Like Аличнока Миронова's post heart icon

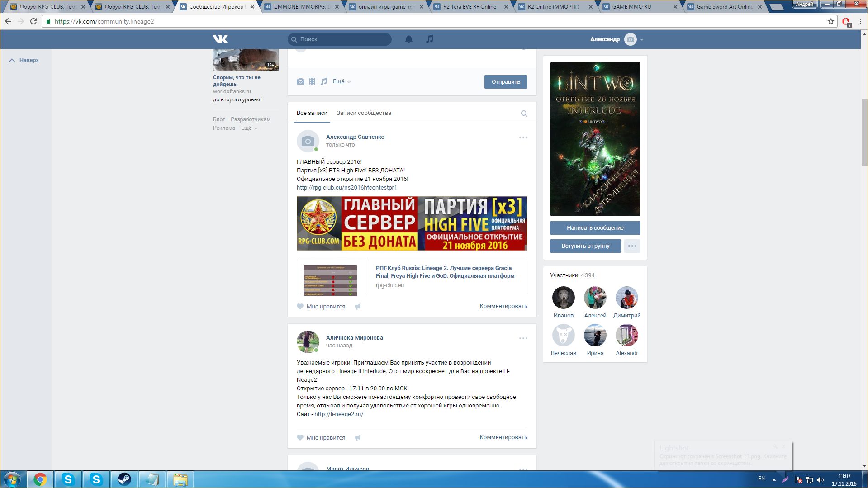[300, 437]
